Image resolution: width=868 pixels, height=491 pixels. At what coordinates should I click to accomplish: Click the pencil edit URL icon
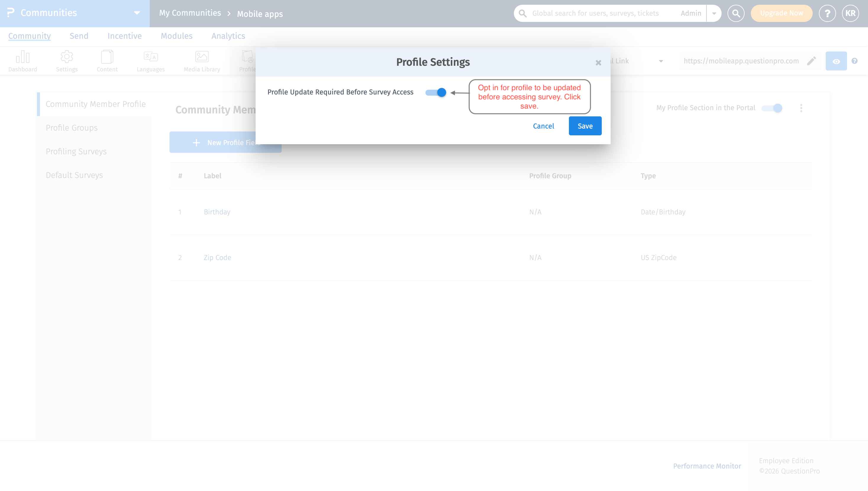811,61
